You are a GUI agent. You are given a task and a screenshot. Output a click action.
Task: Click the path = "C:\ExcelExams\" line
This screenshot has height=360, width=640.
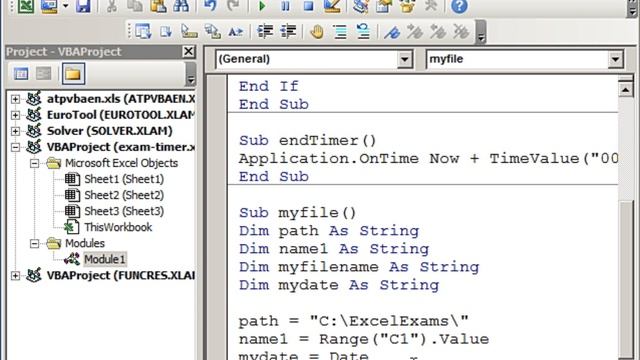pyautogui.click(x=354, y=322)
